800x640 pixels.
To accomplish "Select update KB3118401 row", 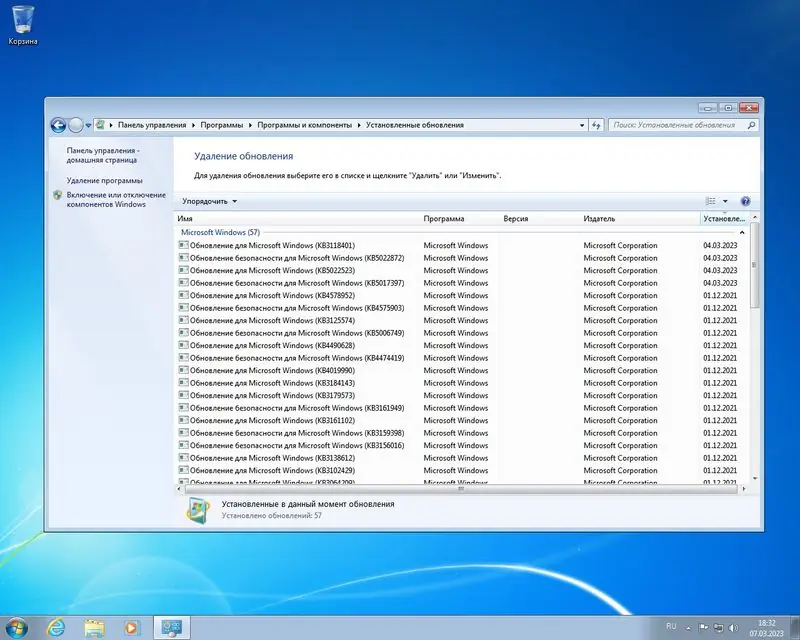I will click(x=461, y=245).
